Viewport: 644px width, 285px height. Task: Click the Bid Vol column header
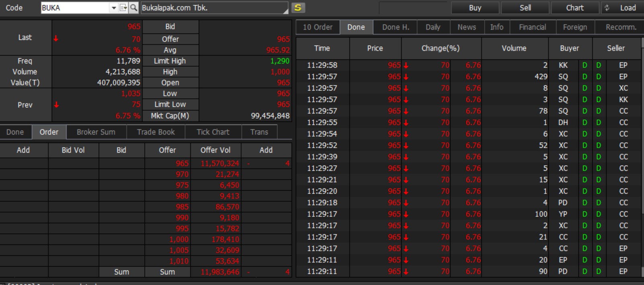pyautogui.click(x=73, y=150)
